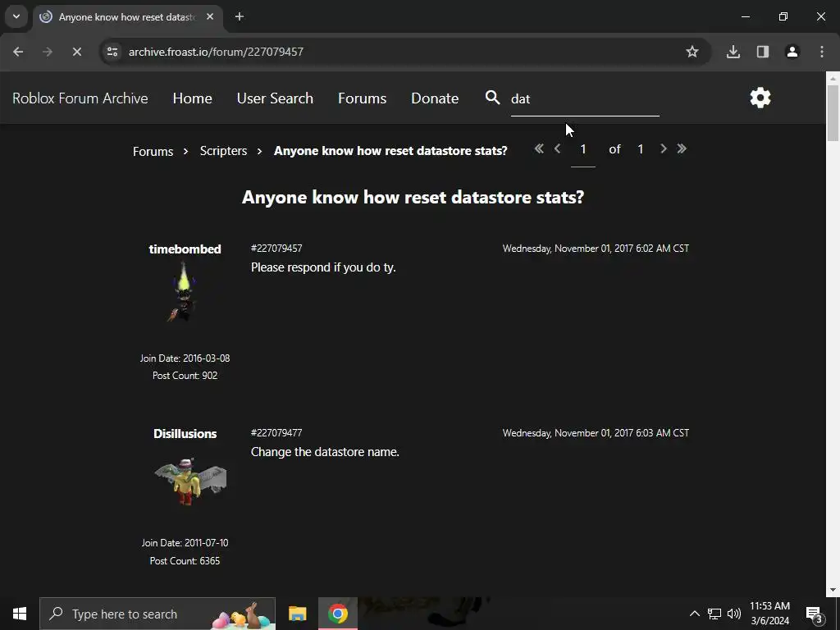Go back in browser history
This screenshot has width=840, height=630.
click(18, 52)
